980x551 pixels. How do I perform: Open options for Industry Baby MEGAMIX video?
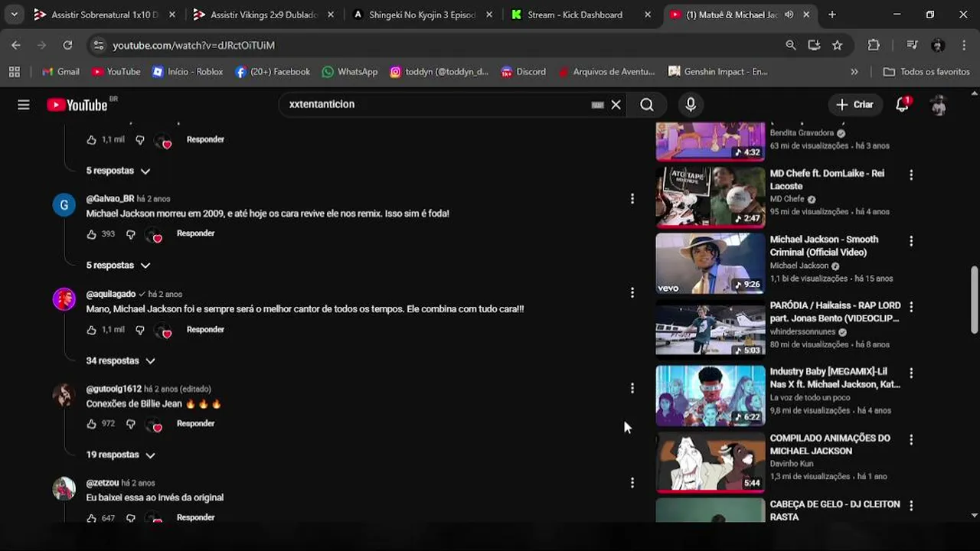(x=911, y=373)
